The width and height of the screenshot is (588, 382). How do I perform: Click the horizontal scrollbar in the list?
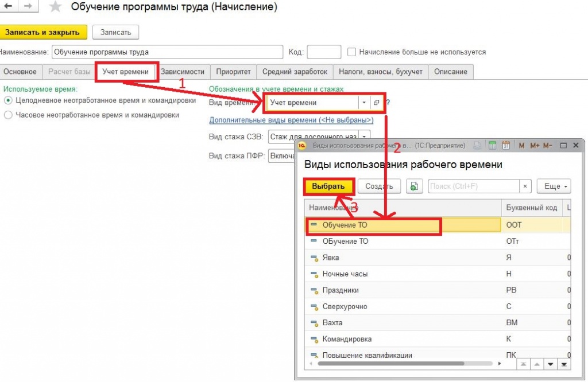[x=390, y=363]
